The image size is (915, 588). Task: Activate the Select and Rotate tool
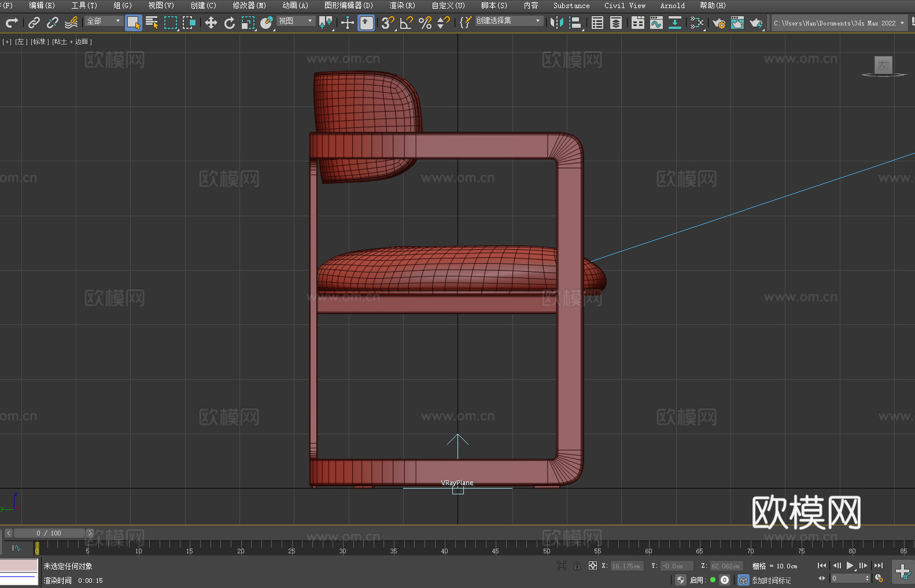coord(230,23)
